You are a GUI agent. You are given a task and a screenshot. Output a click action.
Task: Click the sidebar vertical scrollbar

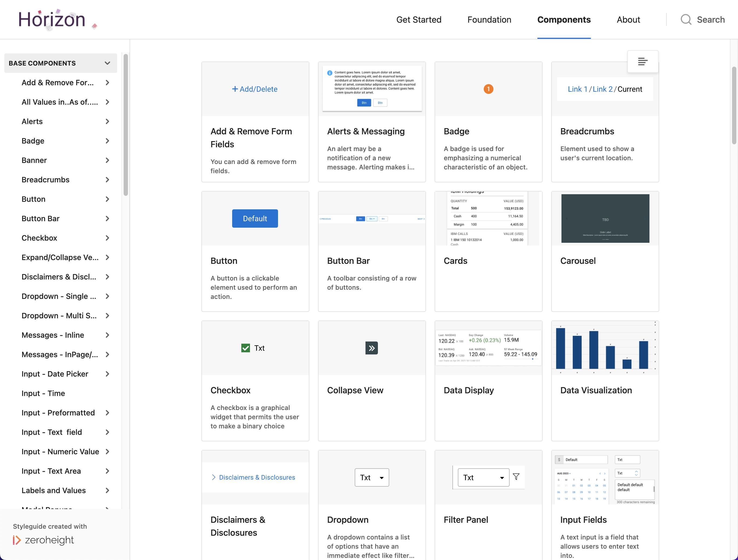tap(126, 125)
